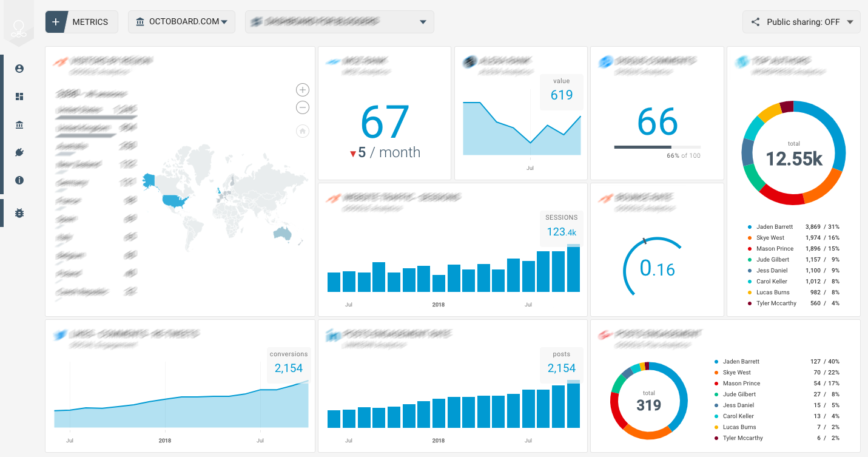This screenshot has height=457, width=868.
Task: Open the user profile section in sidebar
Action: click(19, 69)
